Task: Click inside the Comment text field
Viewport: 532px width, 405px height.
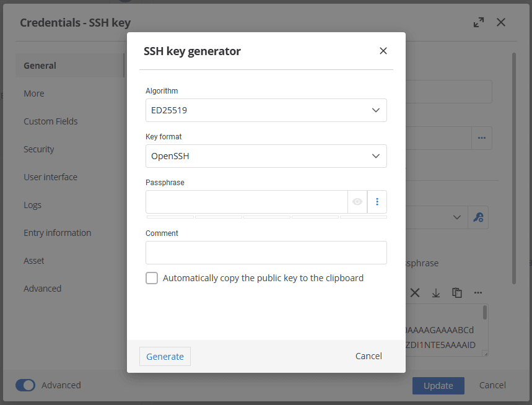Action: pyautogui.click(x=266, y=253)
